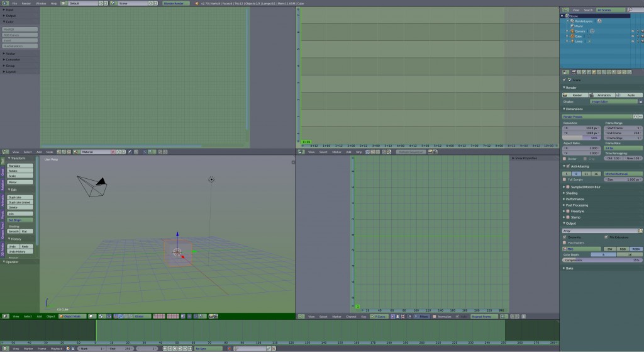Open the Default screen layout dropdown
The image size is (644, 352).
pyautogui.click(x=84, y=3)
